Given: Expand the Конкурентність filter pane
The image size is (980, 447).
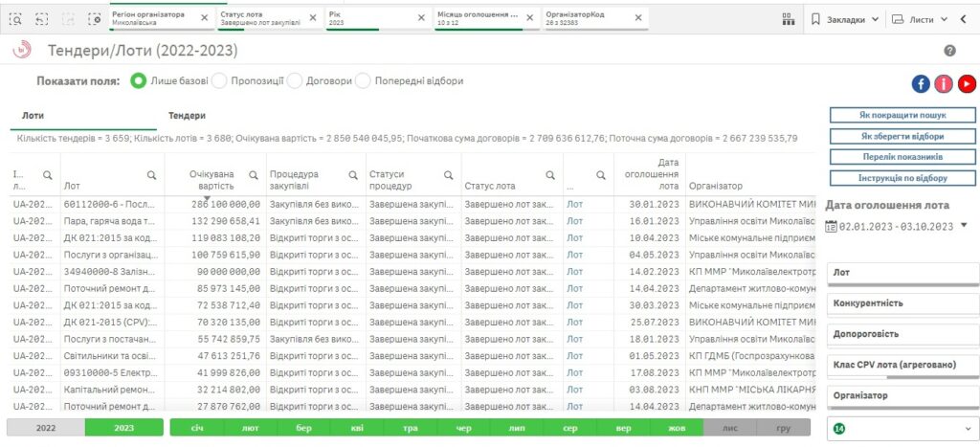Looking at the screenshot, I should pos(902,305).
